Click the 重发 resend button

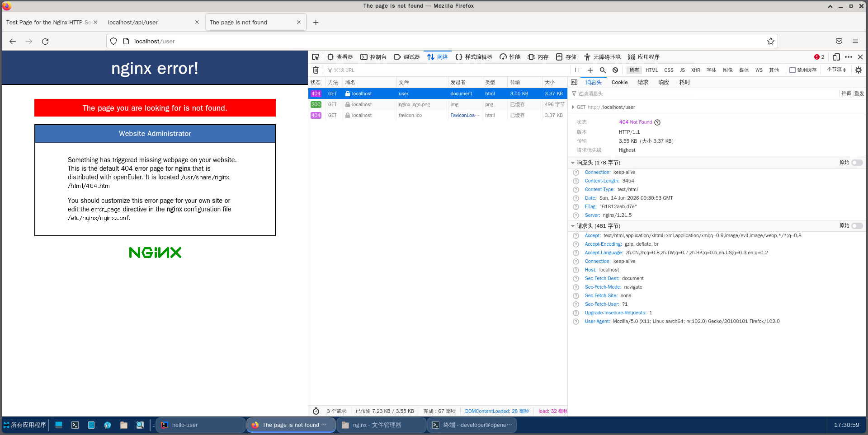859,94
